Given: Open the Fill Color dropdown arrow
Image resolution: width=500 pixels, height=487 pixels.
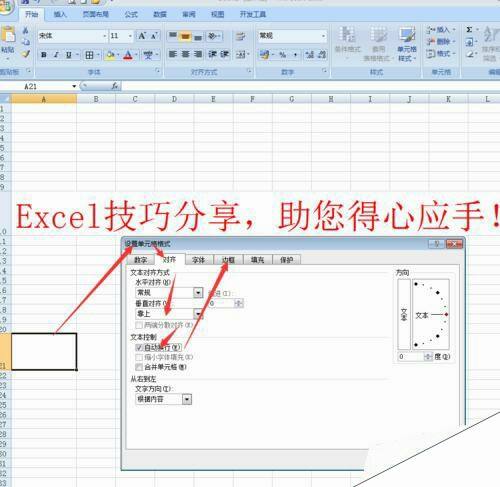Looking at the screenshot, I should point(118,55).
